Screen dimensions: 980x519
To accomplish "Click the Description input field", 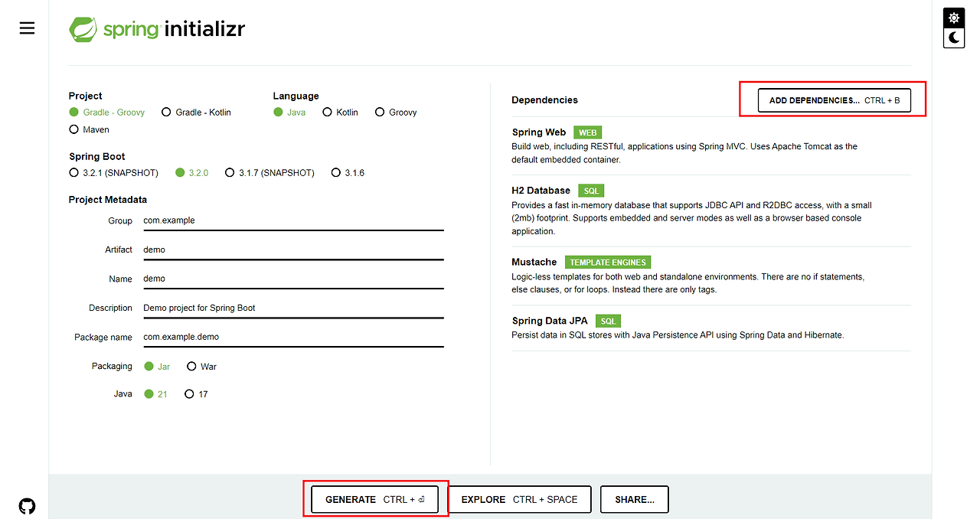I will [x=292, y=308].
